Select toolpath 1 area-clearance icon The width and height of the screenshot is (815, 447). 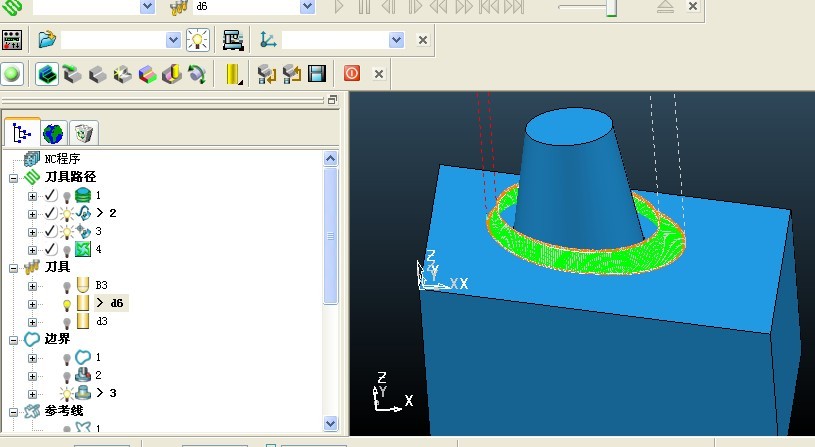tap(83, 195)
